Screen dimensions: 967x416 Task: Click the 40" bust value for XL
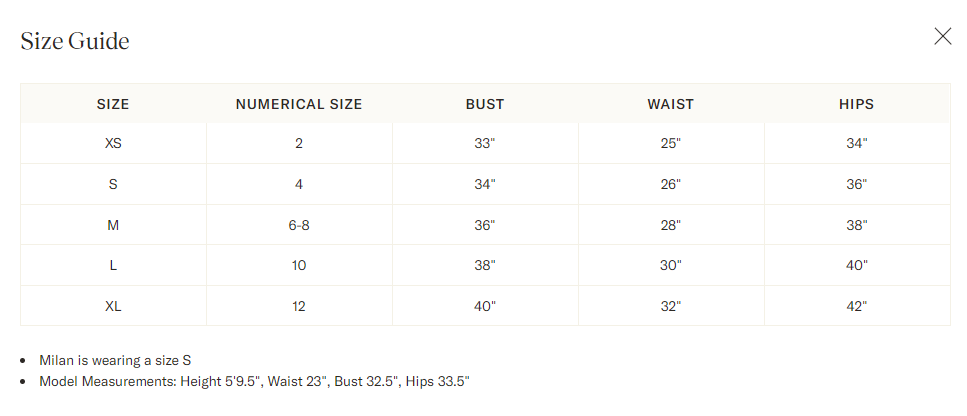coord(485,306)
